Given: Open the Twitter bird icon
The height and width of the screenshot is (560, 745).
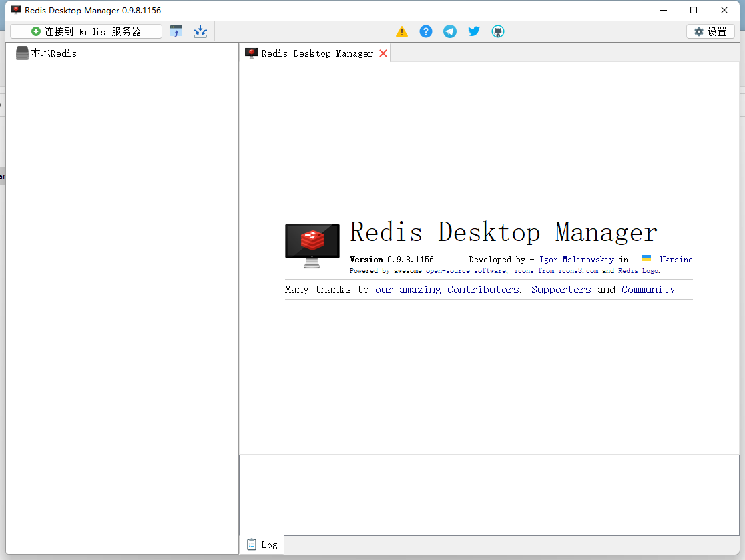Looking at the screenshot, I should pos(474,31).
